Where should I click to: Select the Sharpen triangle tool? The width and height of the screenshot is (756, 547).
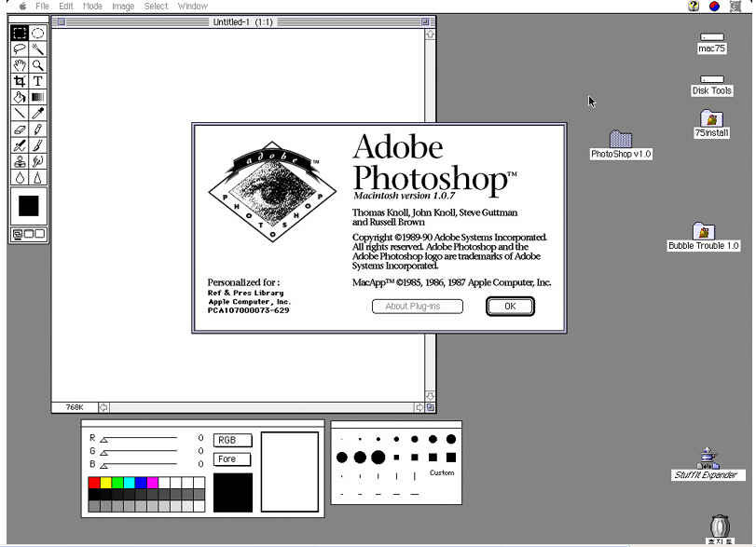click(x=37, y=178)
